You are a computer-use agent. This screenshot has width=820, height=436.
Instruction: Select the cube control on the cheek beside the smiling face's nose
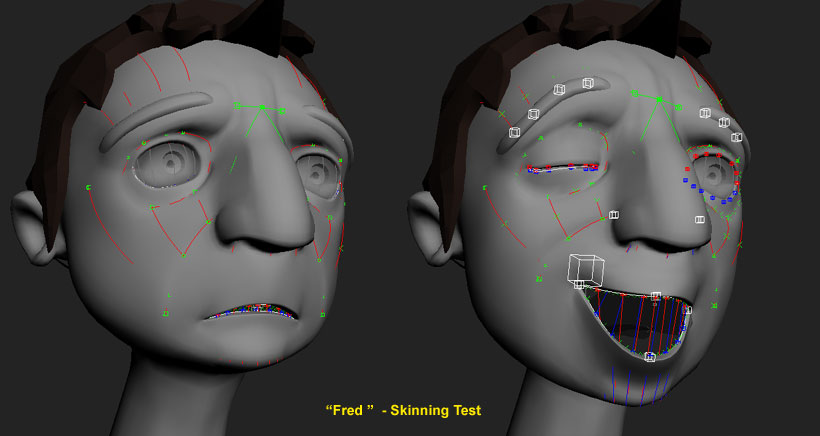[613, 215]
